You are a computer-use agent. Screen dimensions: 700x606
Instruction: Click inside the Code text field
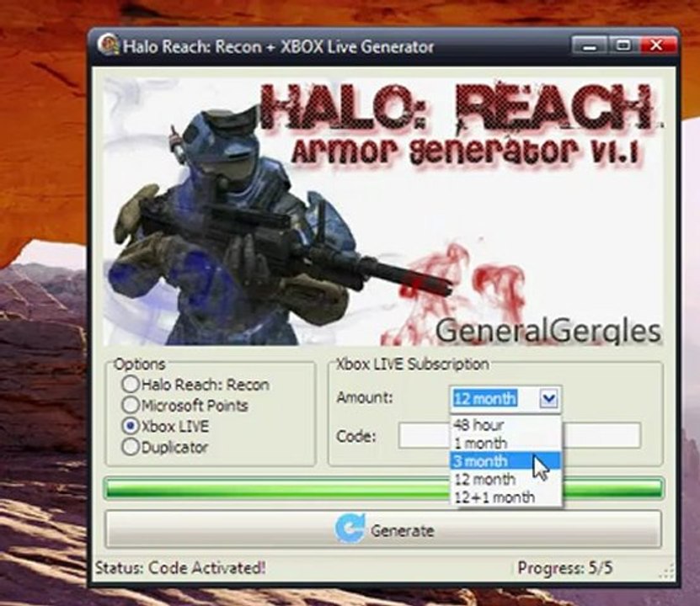pos(520,435)
